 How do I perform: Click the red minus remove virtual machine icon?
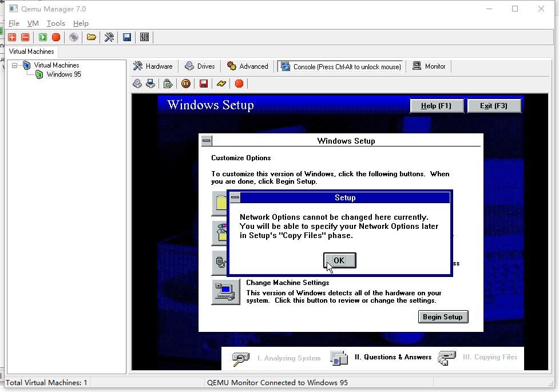click(x=25, y=37)
